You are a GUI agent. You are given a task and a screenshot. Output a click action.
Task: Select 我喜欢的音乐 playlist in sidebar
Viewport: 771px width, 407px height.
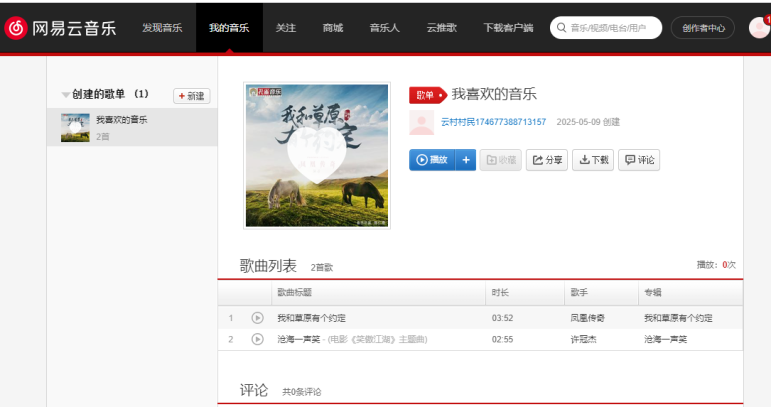click(121, 120)
